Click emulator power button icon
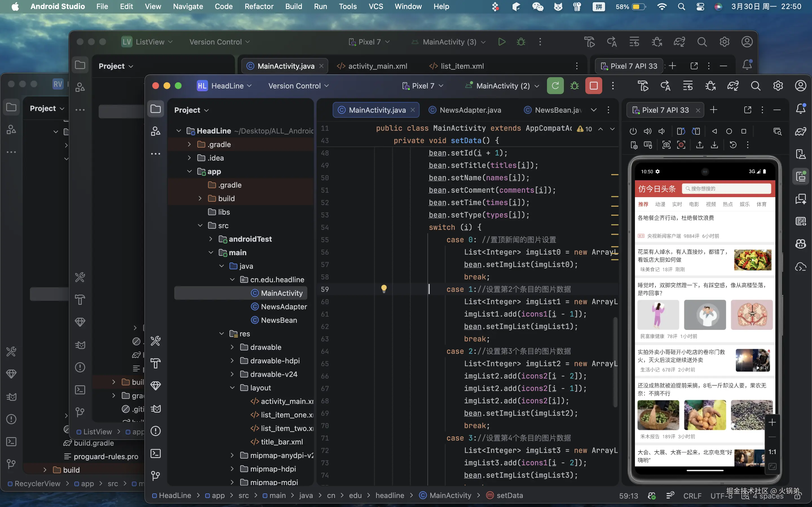812x507 pixels. 633,132
